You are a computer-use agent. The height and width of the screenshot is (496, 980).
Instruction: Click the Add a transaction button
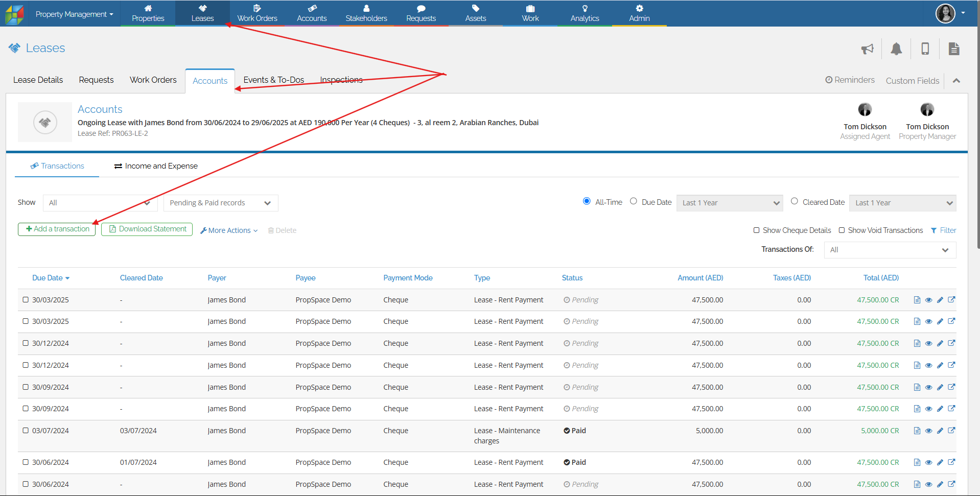click(57, 229)
